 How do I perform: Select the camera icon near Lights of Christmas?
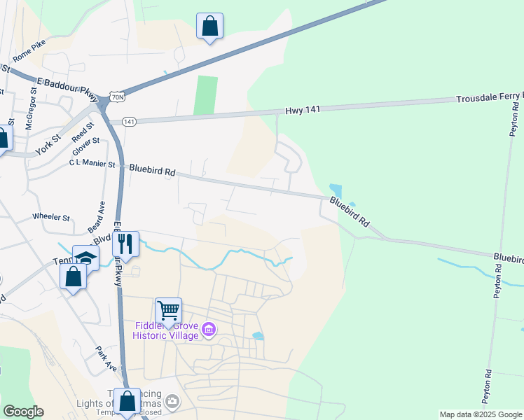point(172,401)
